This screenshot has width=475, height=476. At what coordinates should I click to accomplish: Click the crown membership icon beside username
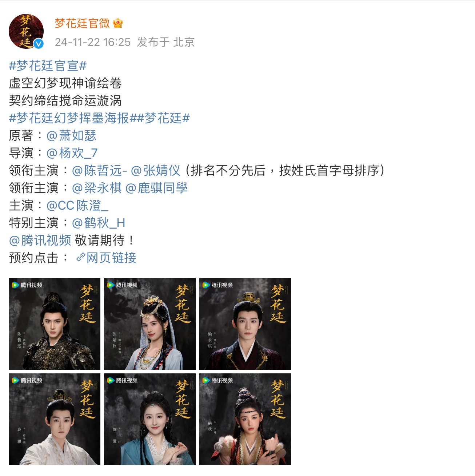118,23
